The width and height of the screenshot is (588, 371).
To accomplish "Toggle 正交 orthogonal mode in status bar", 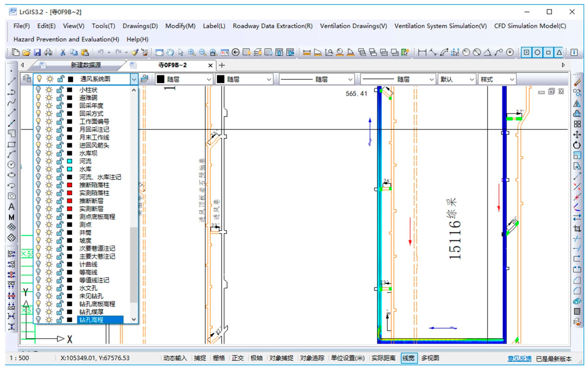I will [238, 358].
